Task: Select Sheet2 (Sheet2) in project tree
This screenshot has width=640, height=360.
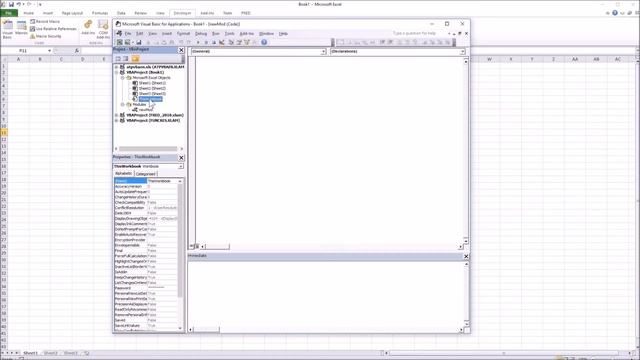Action: [x=152, y=88]
